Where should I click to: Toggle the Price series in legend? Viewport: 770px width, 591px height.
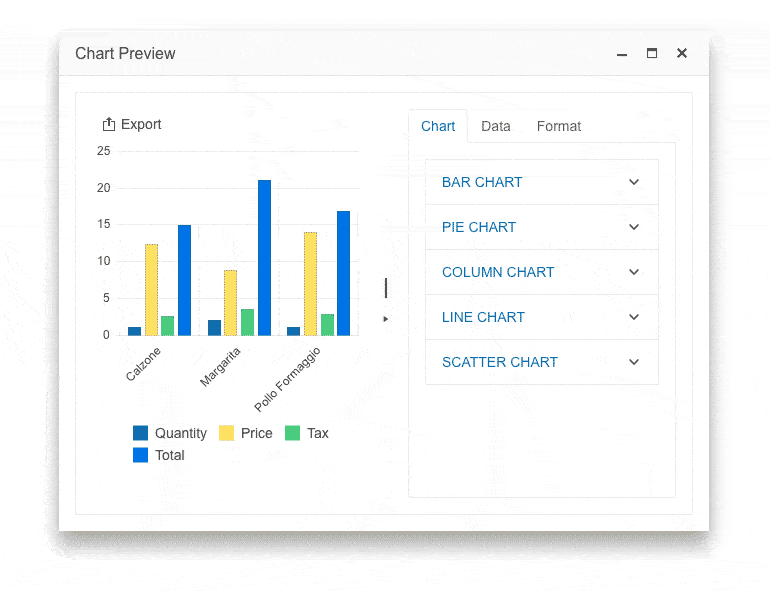coord(245,433)
